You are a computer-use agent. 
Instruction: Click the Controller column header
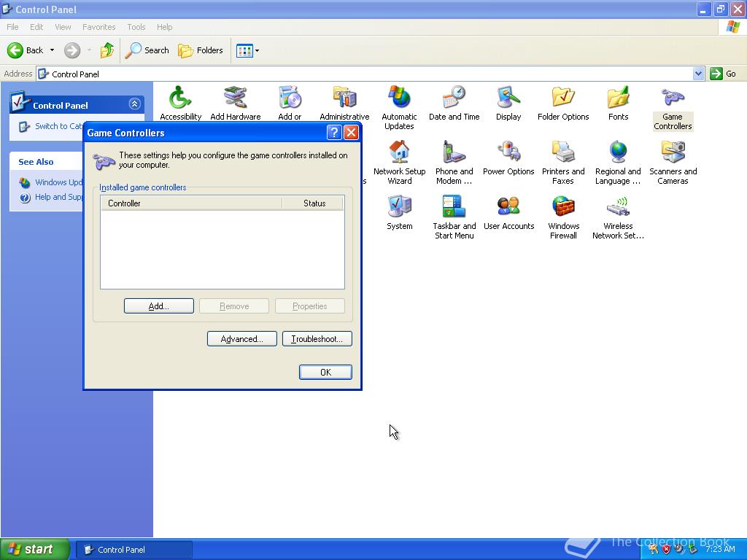click(x=192, y=203)
